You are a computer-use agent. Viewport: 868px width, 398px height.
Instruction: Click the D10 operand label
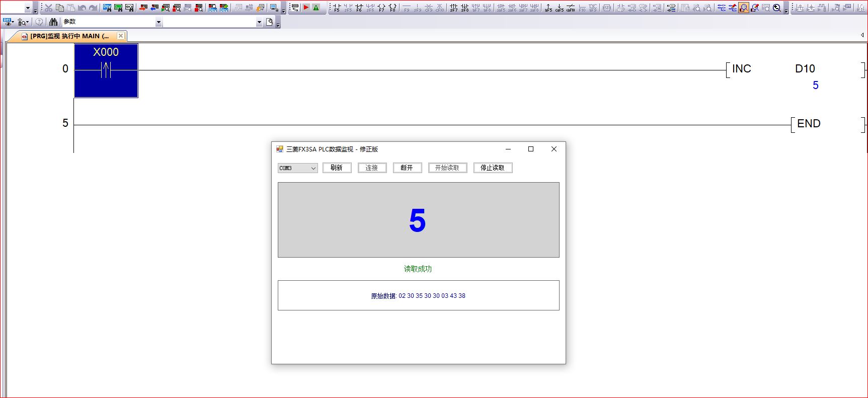[x=805, y=69]
